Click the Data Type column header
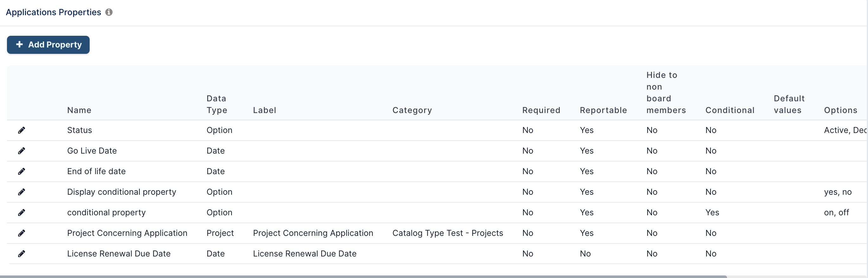Image resolution: width=868 pixels, height=278 pixels. (217, 104)
